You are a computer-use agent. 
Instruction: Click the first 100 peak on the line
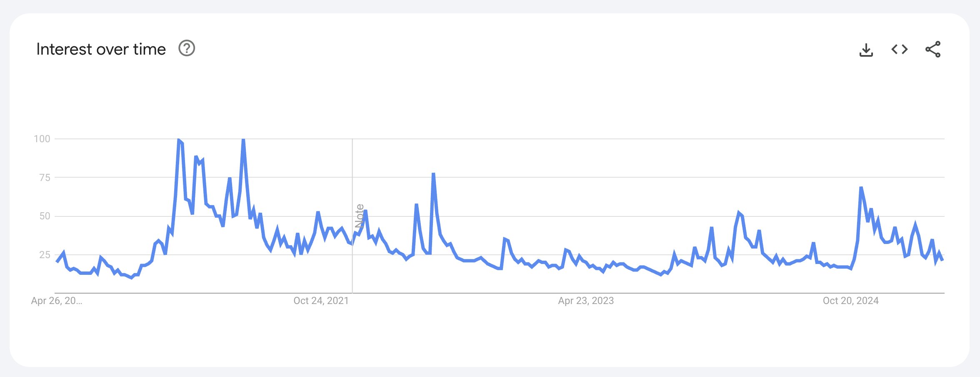(x=179, y=140)
